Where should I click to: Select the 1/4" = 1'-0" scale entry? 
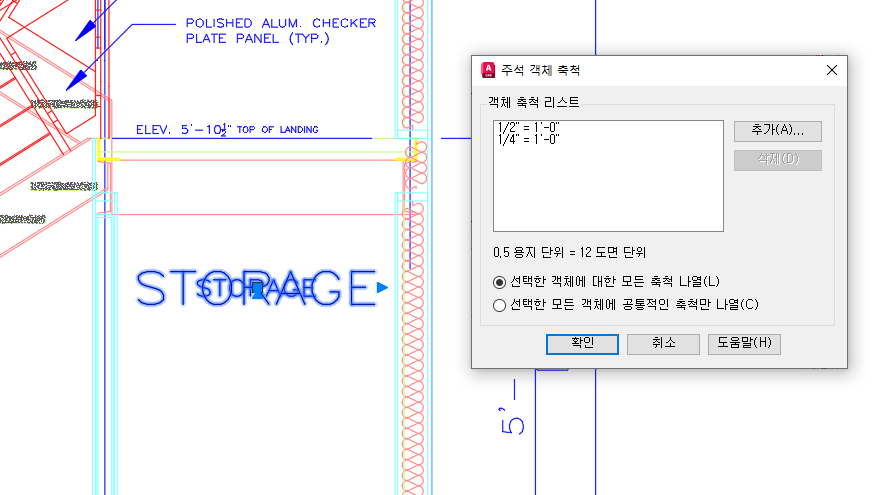point(529,139)
